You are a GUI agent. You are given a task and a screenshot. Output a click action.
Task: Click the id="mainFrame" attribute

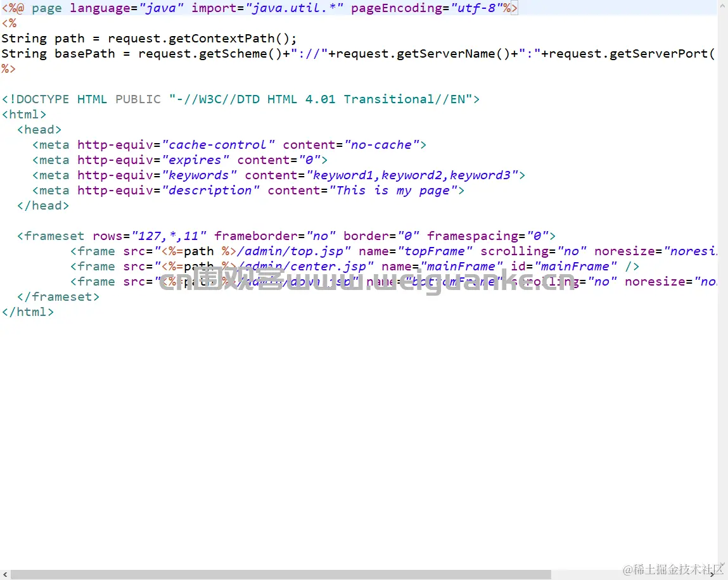[564, 267]
